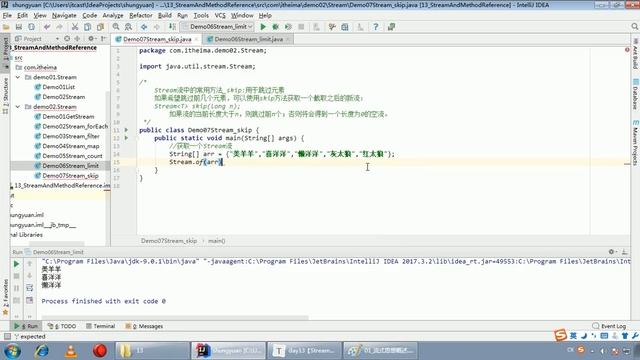Run the program with green toolbar arrow
Viewport: 640px width, 360px height.
(263, 27)
